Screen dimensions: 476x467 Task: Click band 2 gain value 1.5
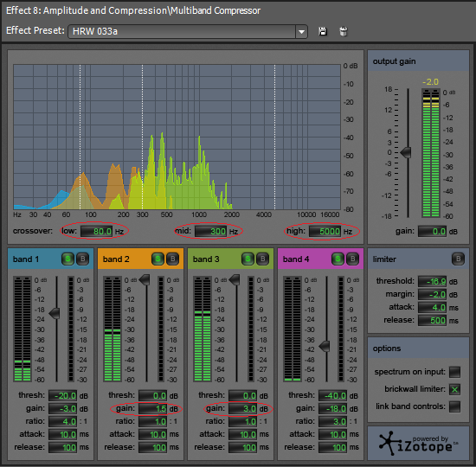[152, 409]
